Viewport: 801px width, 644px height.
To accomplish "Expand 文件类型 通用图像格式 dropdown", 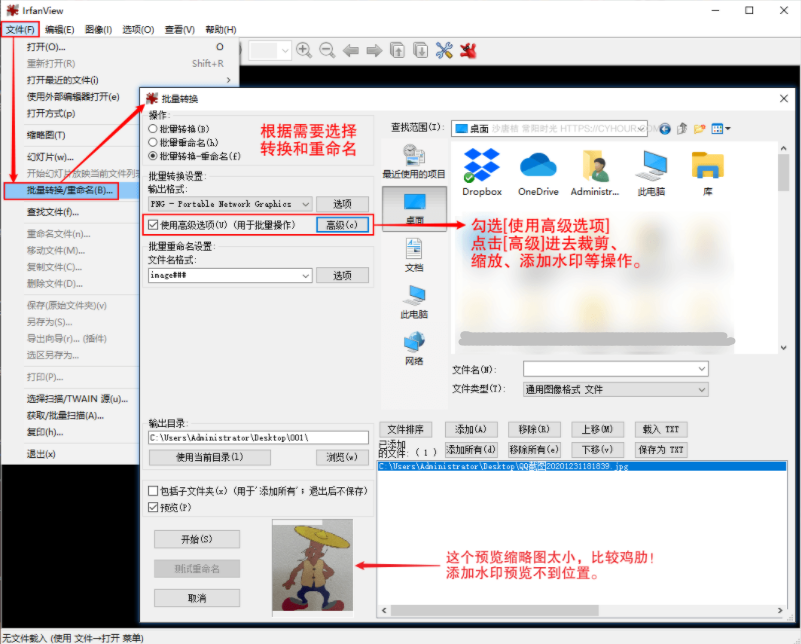I will 702,390.
